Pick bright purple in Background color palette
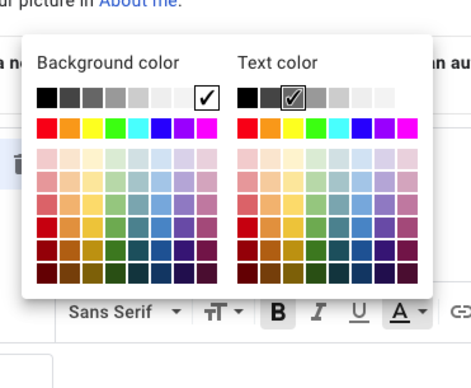The width and height of the screenshot is (471, 388). pyautogui.click(x=184, y=128)
